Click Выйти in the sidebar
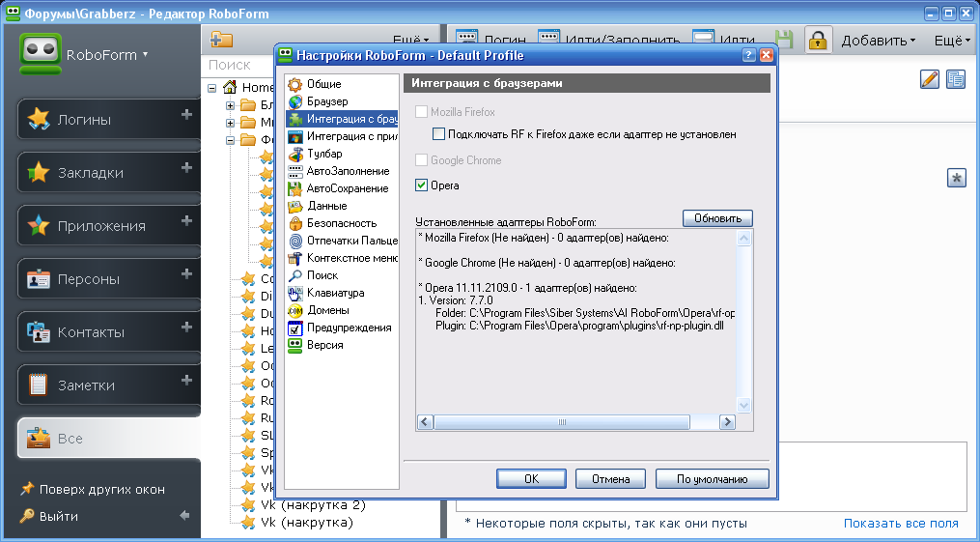This screenshot has height=542, width=980. [49, 516]
